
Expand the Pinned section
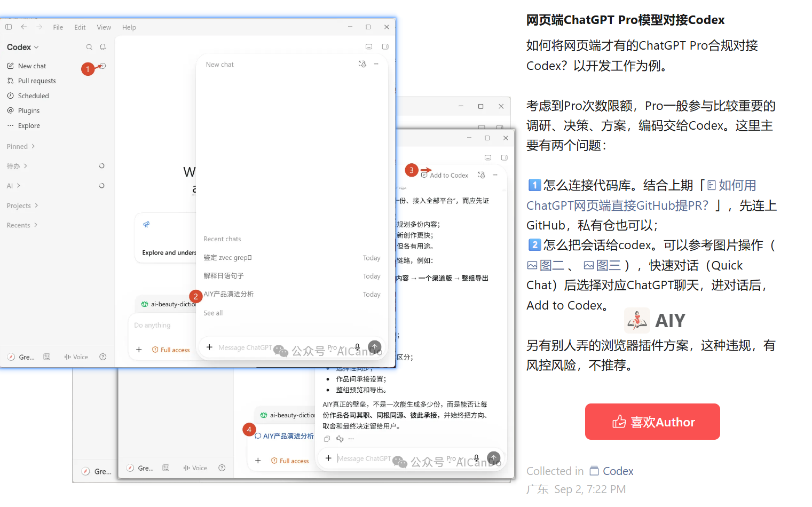(x=21, y=146)
